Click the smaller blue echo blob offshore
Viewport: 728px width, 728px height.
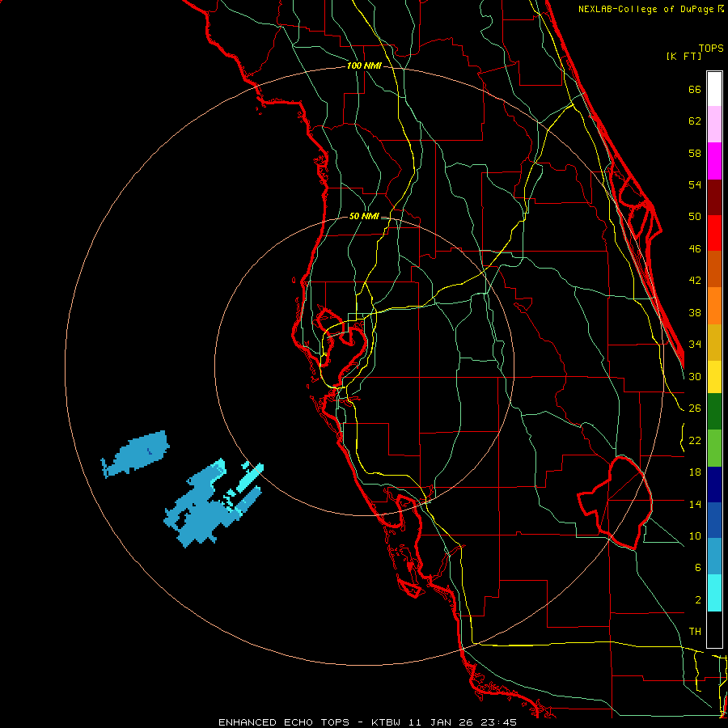135,455
